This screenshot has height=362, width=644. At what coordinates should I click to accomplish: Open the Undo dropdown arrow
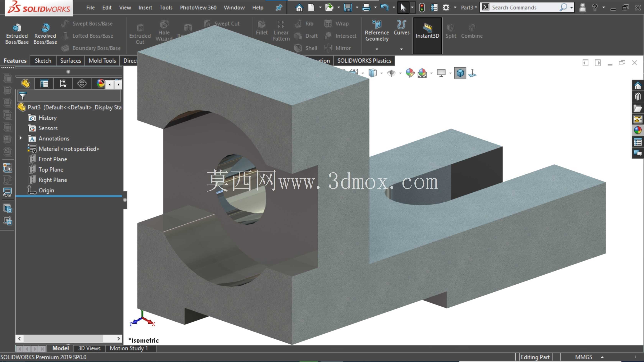[394, 8]
